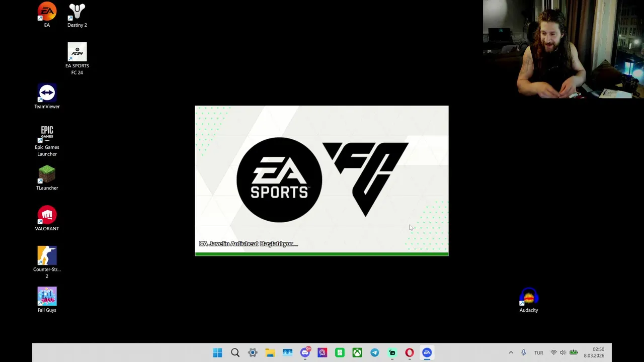
Task: Switch the TUR keyboard language indicator
Action: pyautogui.click(x=538, y=353)
